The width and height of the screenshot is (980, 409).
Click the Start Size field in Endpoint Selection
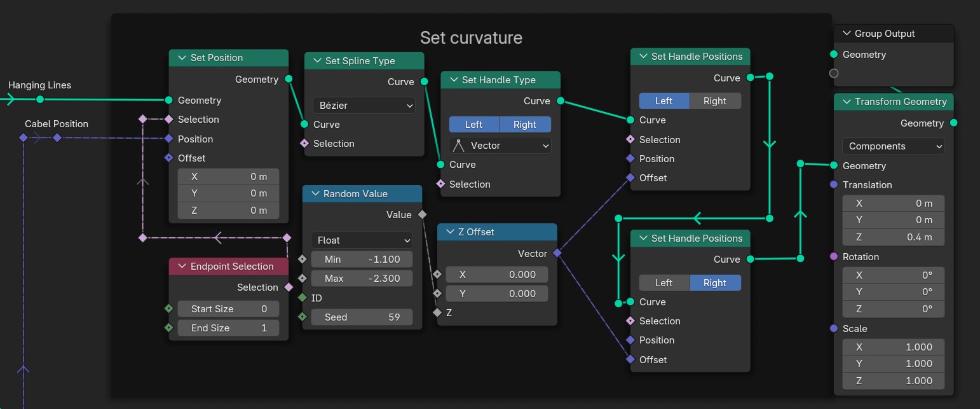click(228, 309)
